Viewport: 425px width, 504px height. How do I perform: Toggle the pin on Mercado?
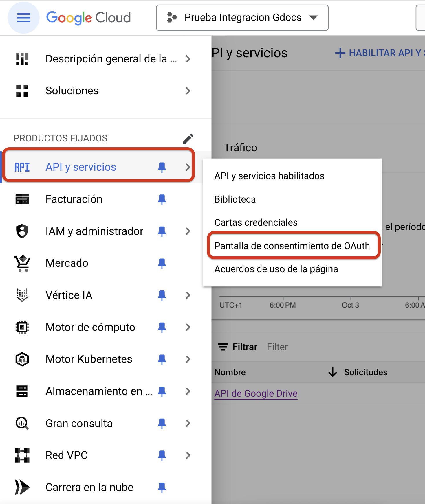coord(162,263)
